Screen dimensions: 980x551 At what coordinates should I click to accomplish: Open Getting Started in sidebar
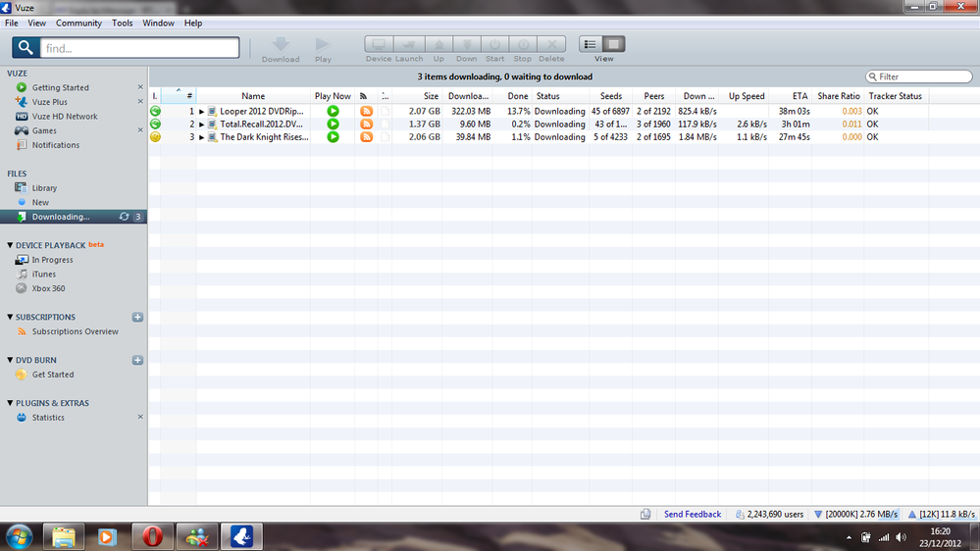coord(60,87)
